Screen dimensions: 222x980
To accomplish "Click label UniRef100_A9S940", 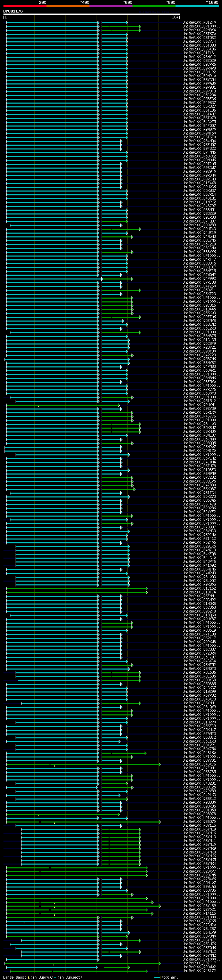I will click(x=199, y=172).
